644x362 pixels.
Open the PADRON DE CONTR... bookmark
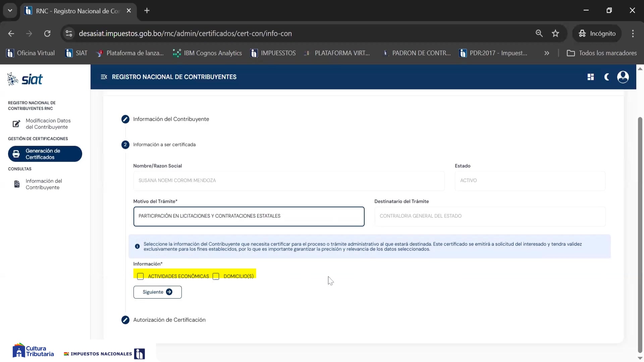417,53
